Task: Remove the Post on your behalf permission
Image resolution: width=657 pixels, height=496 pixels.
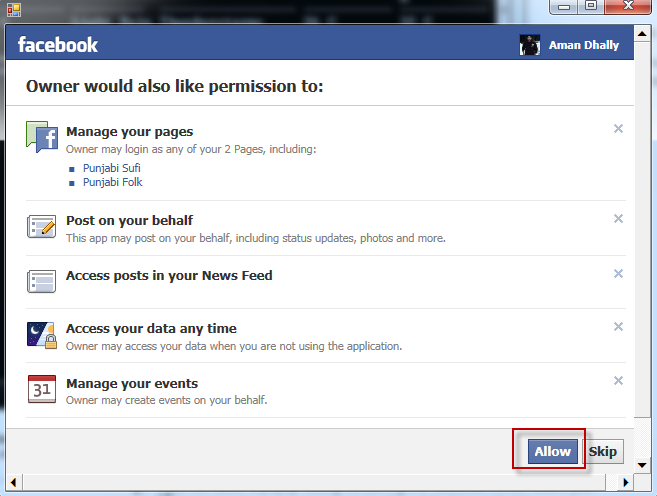Action: click(618, 219)
